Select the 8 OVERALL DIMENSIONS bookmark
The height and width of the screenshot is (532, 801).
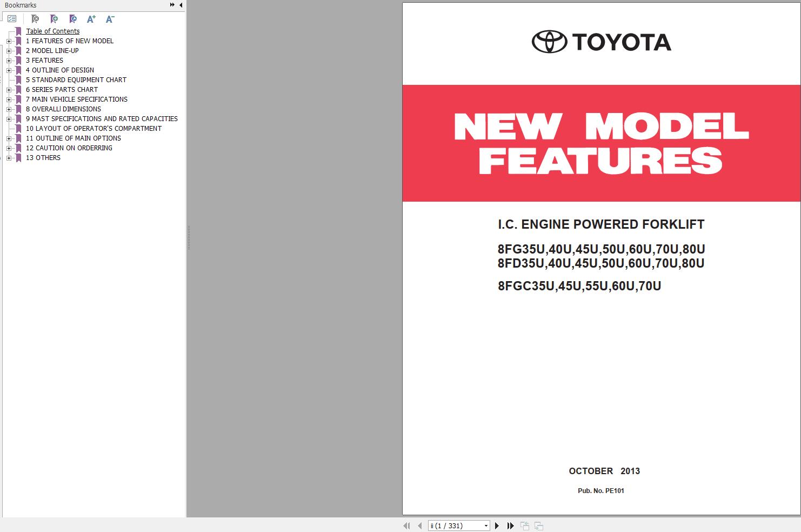[x=63, y=109]
